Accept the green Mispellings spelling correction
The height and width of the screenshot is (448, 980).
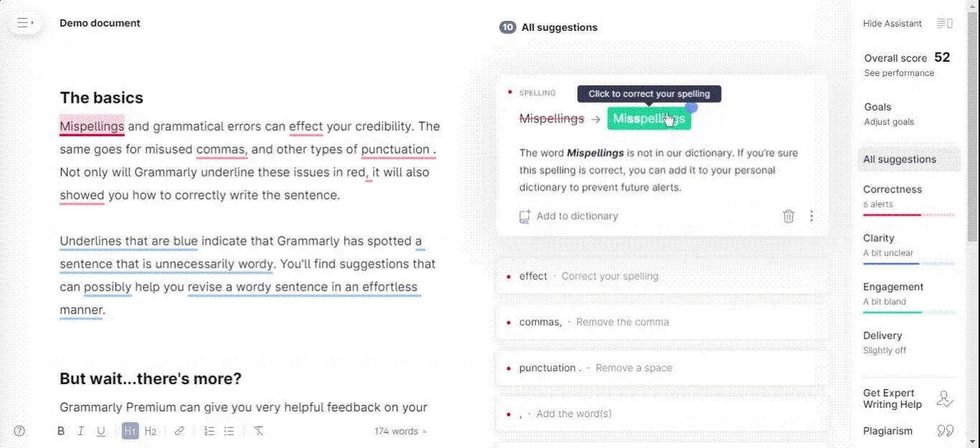(x=649, y=118)
